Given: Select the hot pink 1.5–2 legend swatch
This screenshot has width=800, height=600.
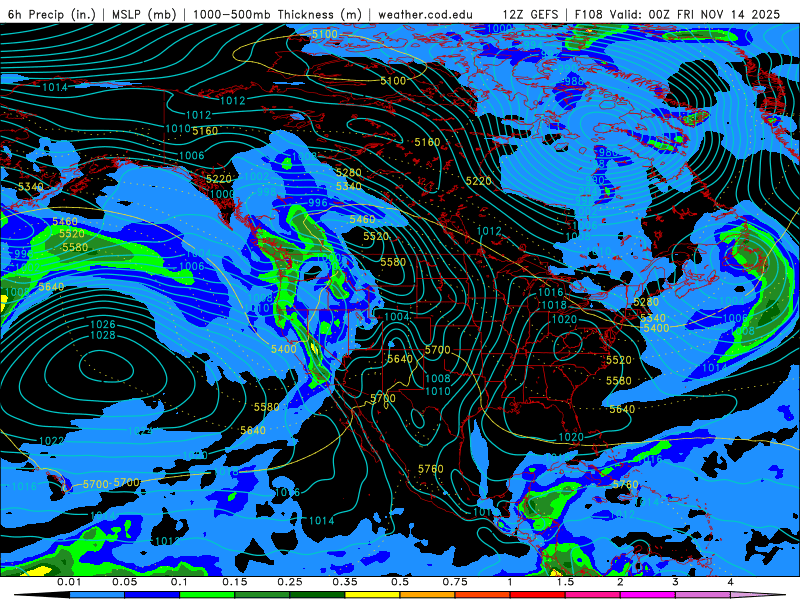Looking at the screenshot, I should tap(593, 595).
